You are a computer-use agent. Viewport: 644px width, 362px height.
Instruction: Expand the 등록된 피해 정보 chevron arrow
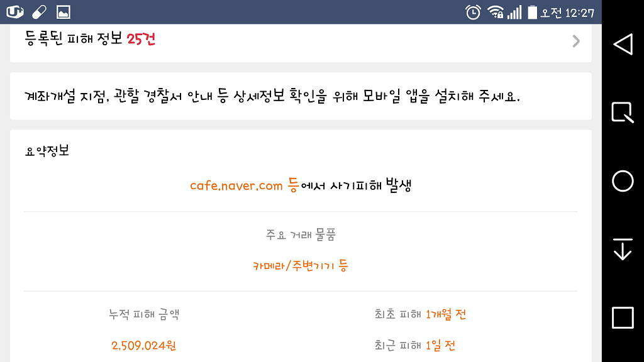(576, 41)
